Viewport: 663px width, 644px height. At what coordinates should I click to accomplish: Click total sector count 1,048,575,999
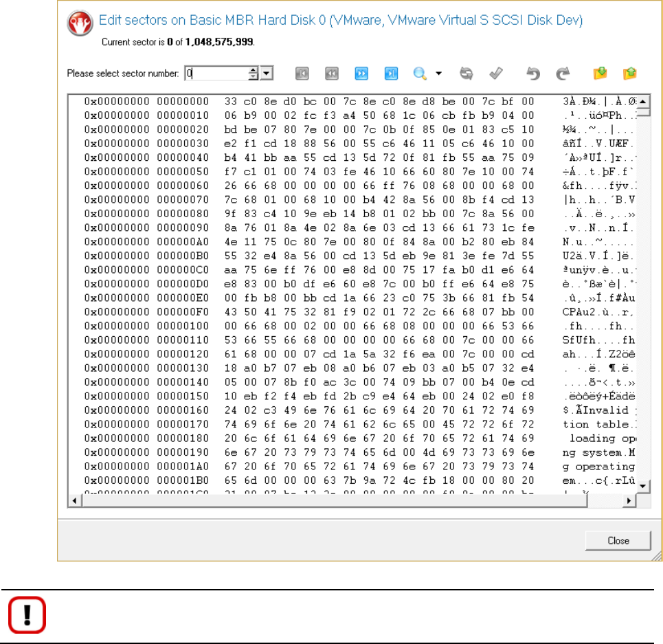(219, 42)
